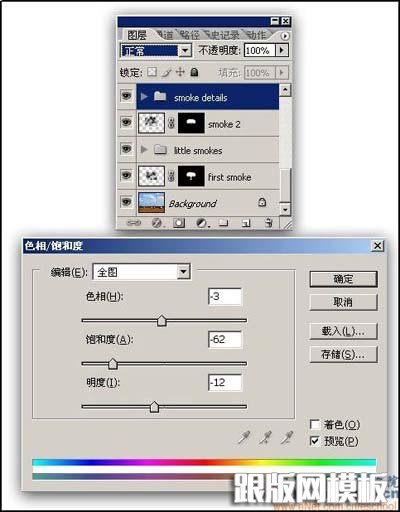Image resolution: width=400 pixels, height=512 pixels.
Task: Click the lock transparent pixels icon
Action: pyautogui.click(x=152, y=72)
